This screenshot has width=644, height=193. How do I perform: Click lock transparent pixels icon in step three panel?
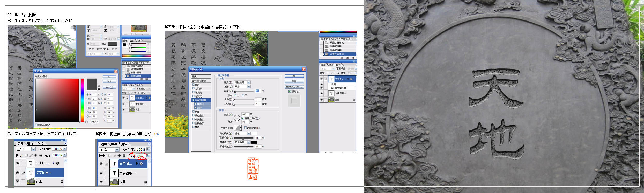click(26, 155)
